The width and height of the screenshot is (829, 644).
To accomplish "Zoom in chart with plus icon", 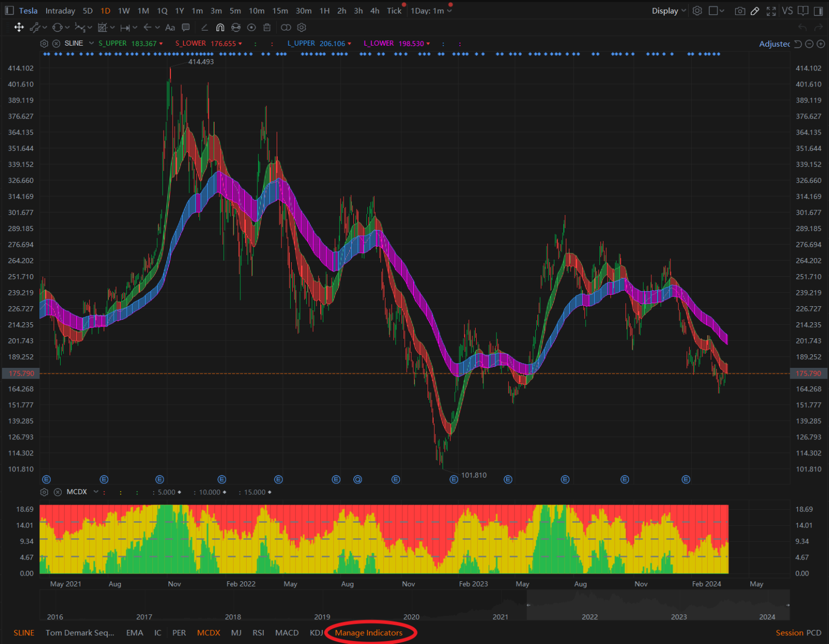I will (x=821, y=44).
